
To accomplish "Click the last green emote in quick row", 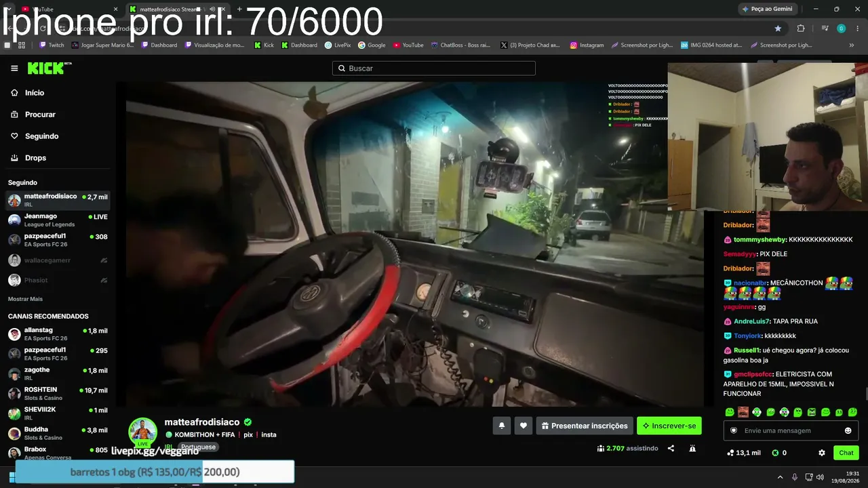I will click(x=853, y=412).
